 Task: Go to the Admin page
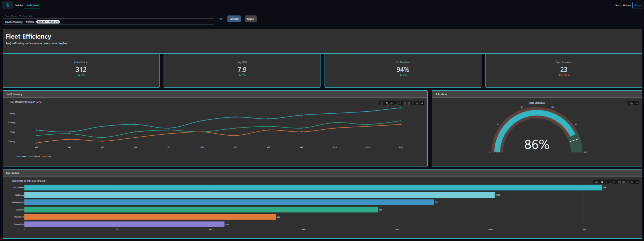(x=627, y=5)
